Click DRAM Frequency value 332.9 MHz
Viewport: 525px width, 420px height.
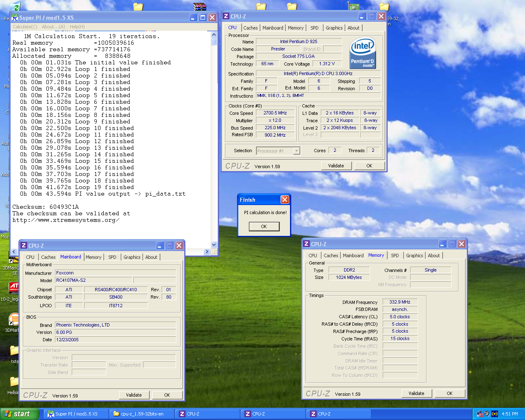[x=400, y=302]
